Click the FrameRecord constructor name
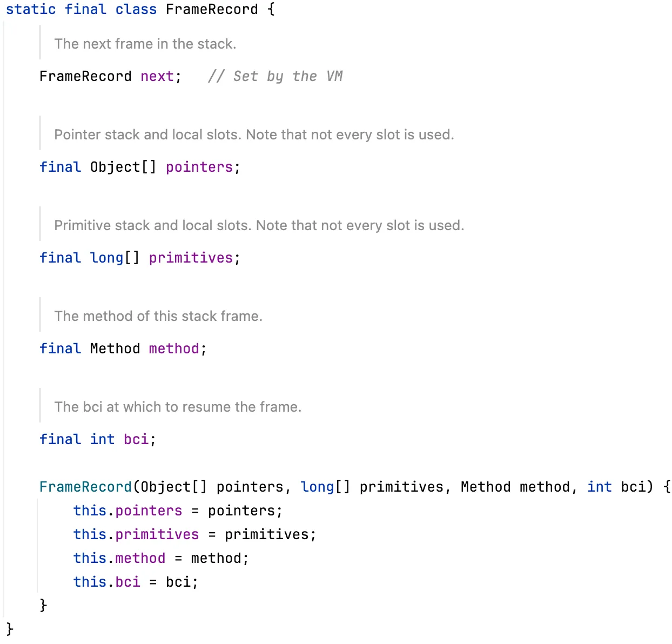Viewport: 672px width, 644px height. (85, 487)
